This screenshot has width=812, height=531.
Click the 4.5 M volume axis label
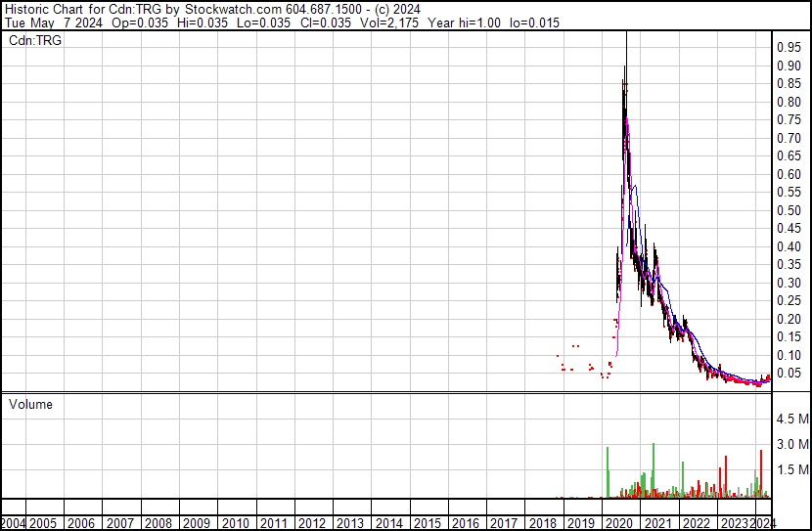791,419
